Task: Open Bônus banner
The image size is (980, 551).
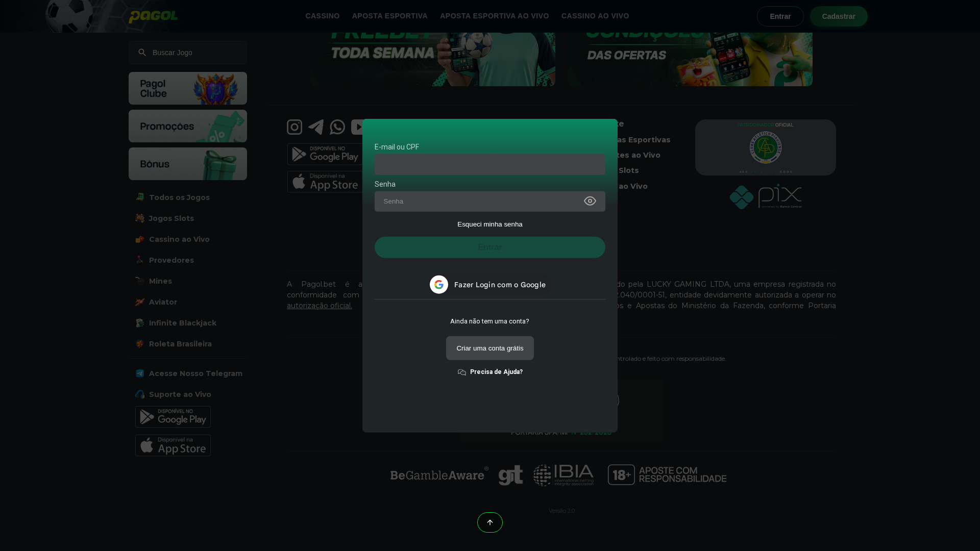Action: 188,164
